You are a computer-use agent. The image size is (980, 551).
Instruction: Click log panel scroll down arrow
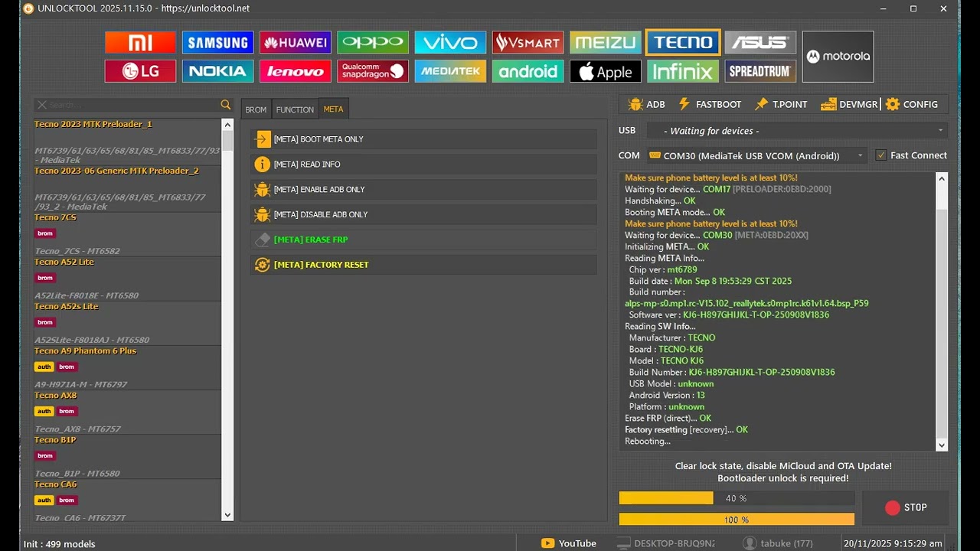(x=942, y=445)
